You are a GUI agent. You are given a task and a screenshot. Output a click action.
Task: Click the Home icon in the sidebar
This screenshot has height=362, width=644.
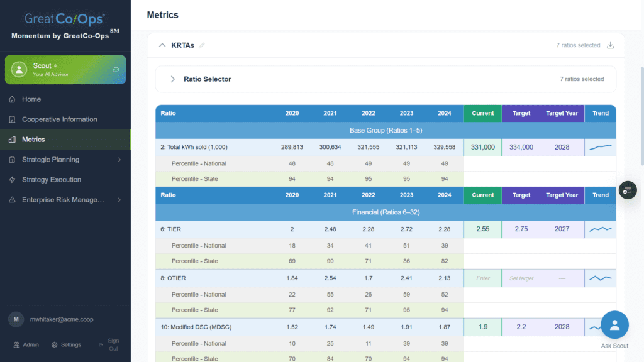point(12,99)
